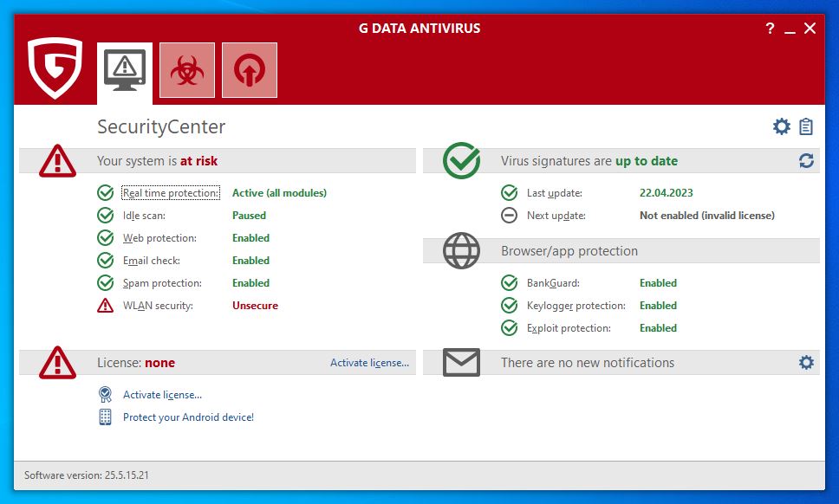This screenshot has width=839, height=504.
Task: Open the Autostart Manager power tab
Action: click(x=250, y=70)
